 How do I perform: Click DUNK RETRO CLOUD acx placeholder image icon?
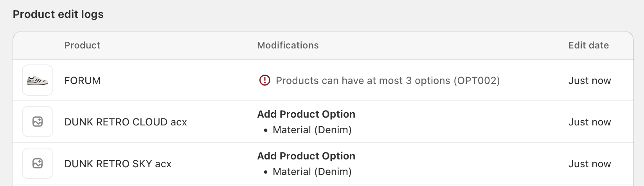click(x=38, y=122)
